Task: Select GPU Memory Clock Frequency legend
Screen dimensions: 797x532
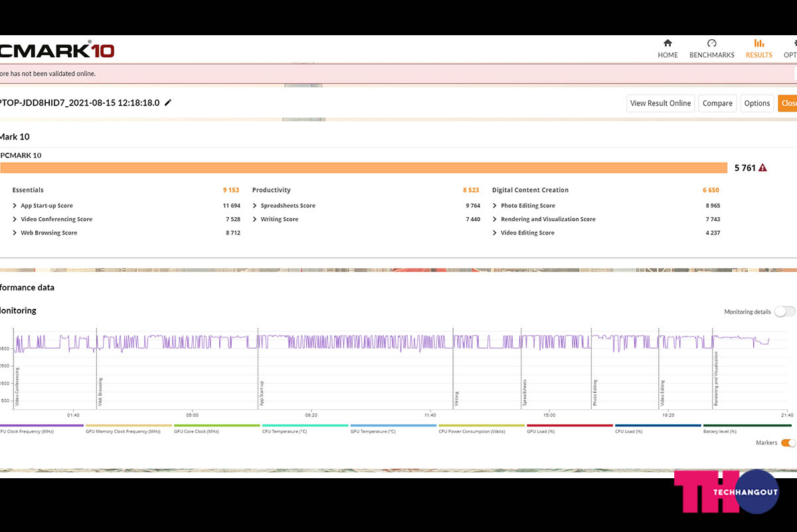Action: tap(128, 428)
